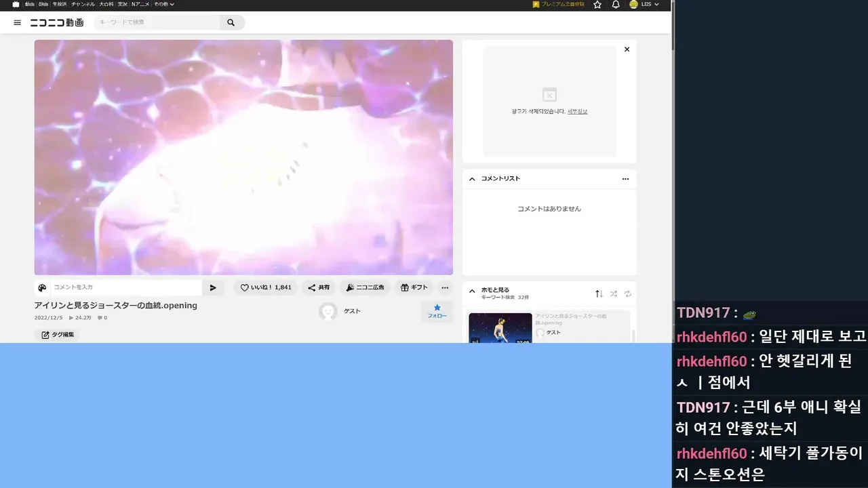This screenshot has height=488, width=868.
Task: Open the 実況 top menu item
Action: pyautogui.click(x=122, y=4)
